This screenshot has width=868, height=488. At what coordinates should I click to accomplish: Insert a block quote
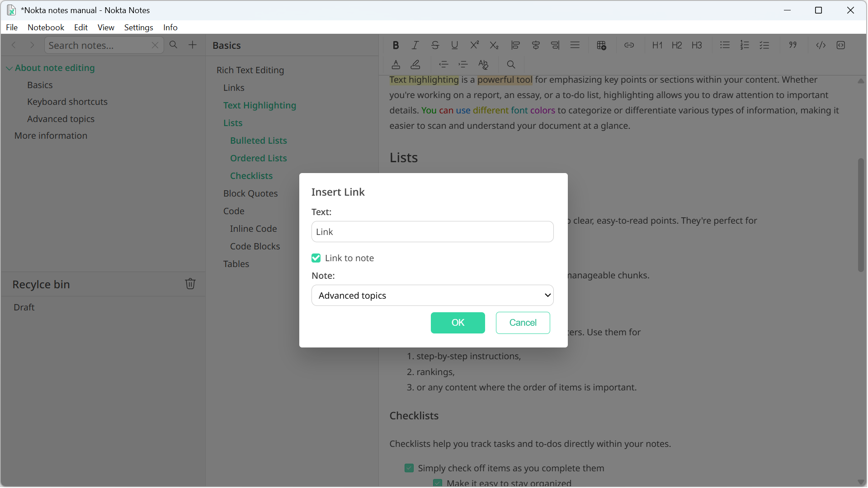(x=793, y=45)
